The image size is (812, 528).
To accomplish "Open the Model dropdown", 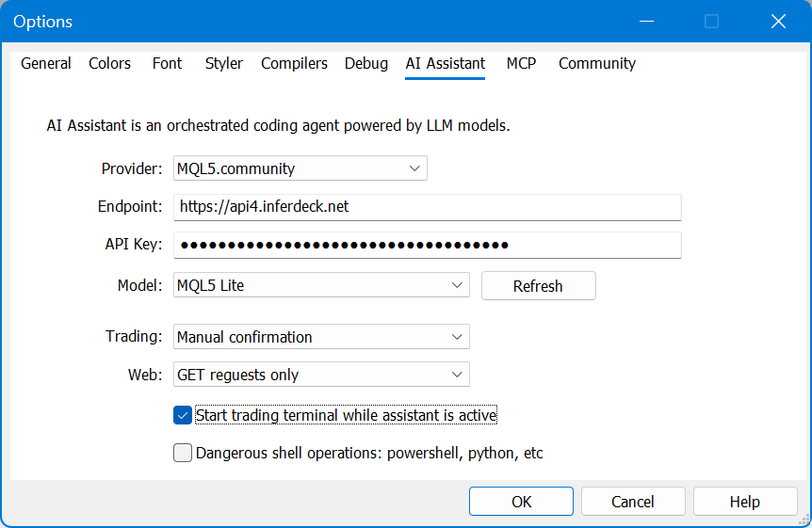I will 321,285.
